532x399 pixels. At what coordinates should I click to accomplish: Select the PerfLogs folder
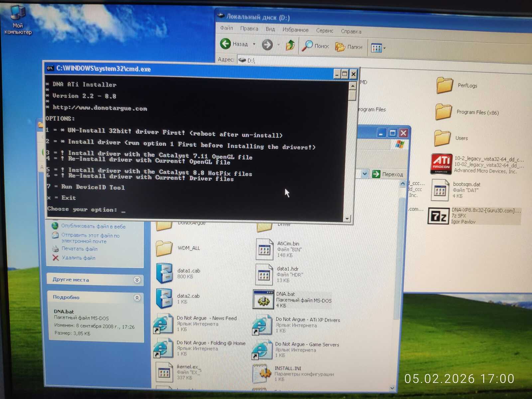(x=457, y=85)
